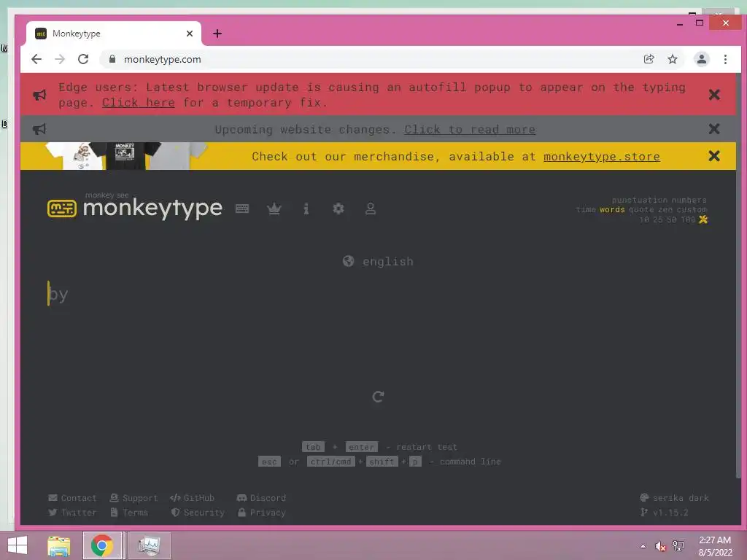Bookmark this tab with star icon
This screenshot has width=747, height=560.
[672, 59]
